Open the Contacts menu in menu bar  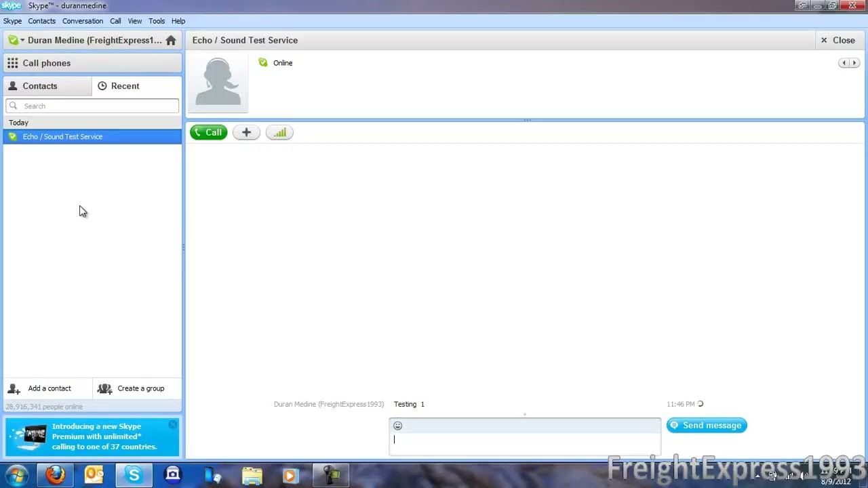click(41, 21)
